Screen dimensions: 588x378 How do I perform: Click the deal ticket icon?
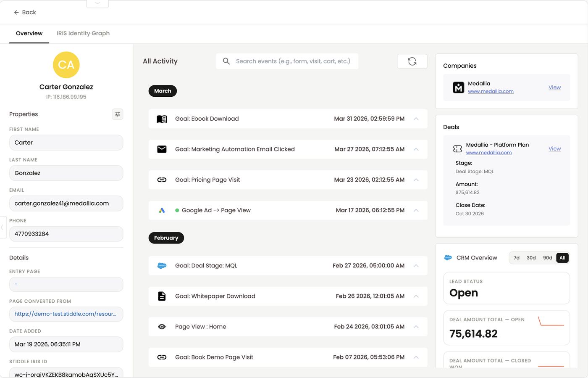point(457,149)
